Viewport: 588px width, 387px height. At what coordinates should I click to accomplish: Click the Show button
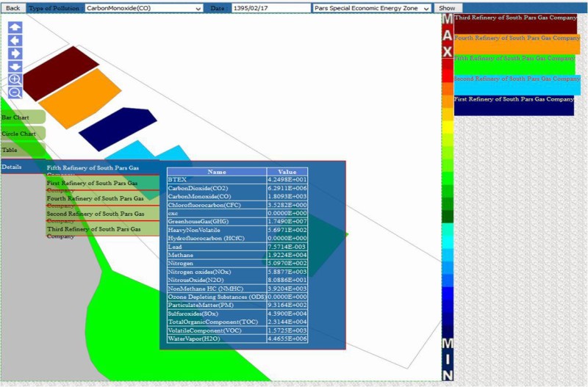pos(447,8)
